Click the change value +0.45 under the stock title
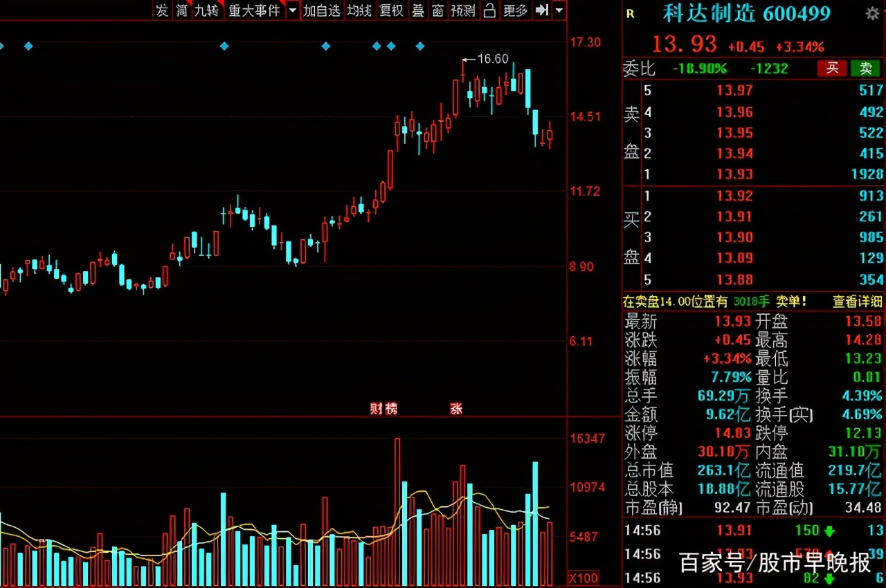886x588 pixels. pyautogui.click(x=746, y=47)
